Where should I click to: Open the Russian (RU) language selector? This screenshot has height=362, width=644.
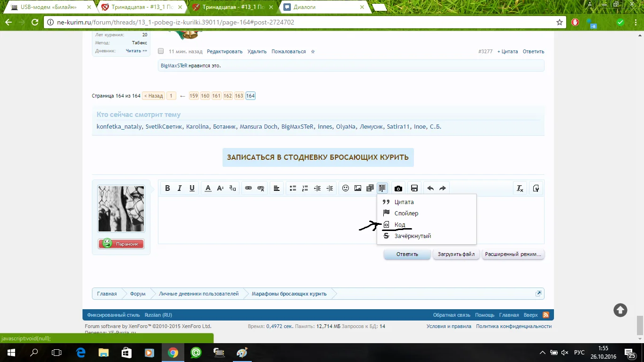(x=159, y=314)
